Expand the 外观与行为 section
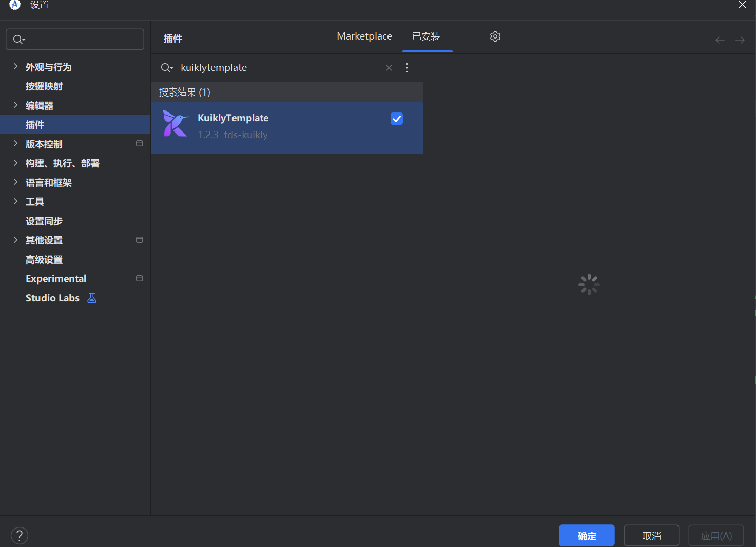This screenshot has width=756, height=547. tap(15, 66)
